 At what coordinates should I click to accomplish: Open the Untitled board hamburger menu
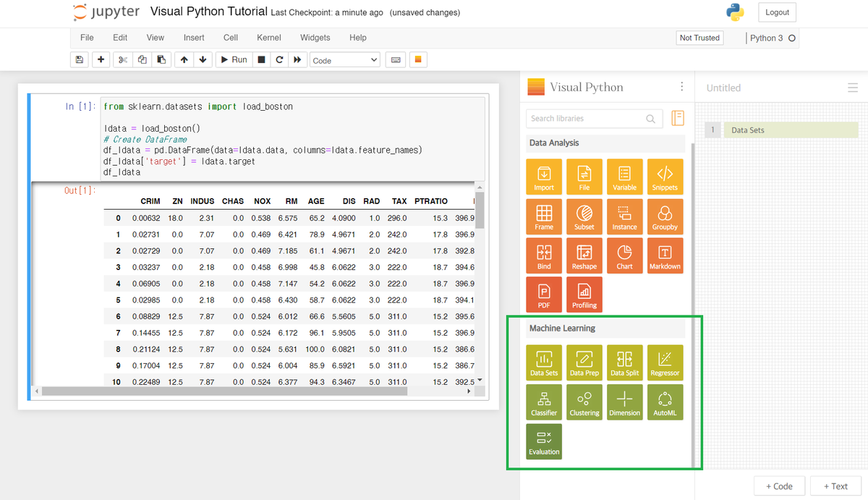[852, 88]
